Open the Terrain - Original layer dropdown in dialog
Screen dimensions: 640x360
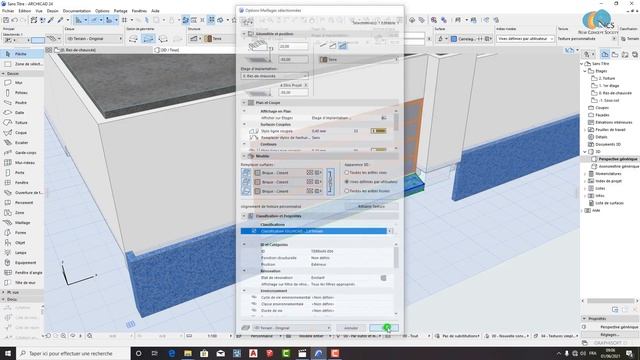coord(291,328)
